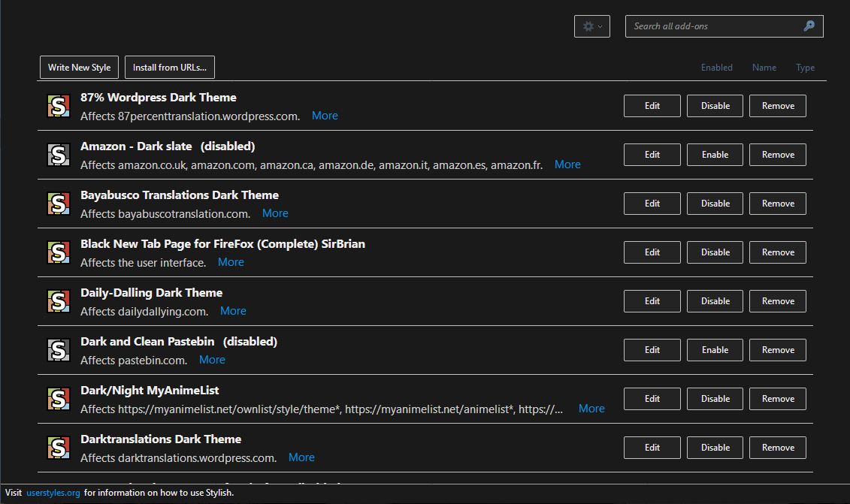Screen dimensions: 850x504
Task: Expand More for Dark and Clean Pastebin
Action: coord(212,359)
